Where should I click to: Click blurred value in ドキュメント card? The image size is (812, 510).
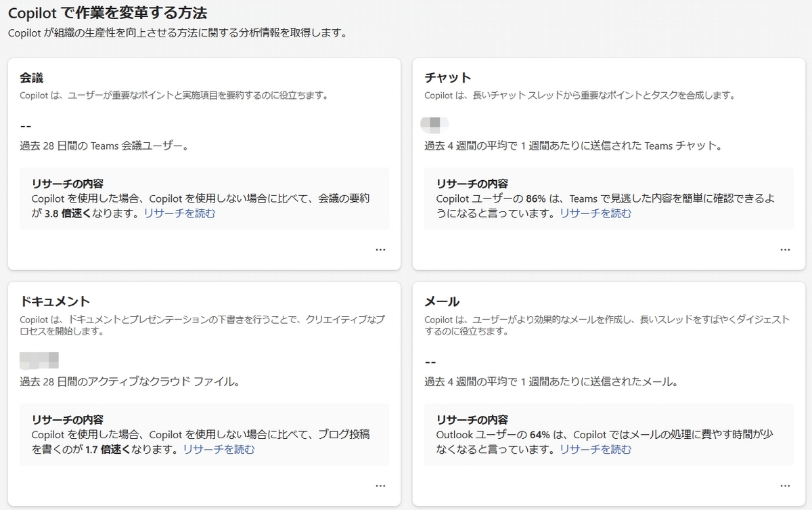click(39, 360)
